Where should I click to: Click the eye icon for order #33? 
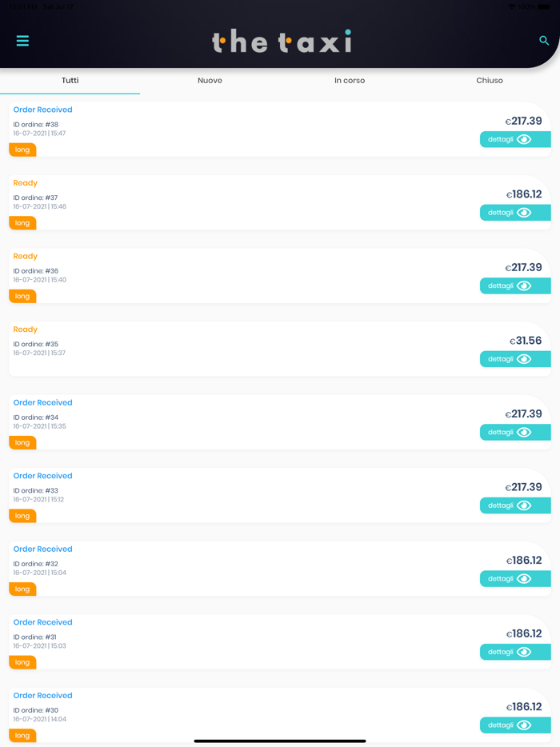(524, 505)
